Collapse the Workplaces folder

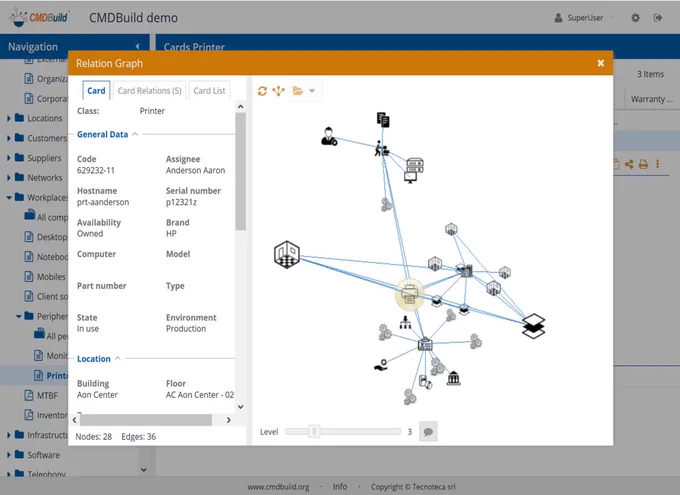(x=9, y=197)
